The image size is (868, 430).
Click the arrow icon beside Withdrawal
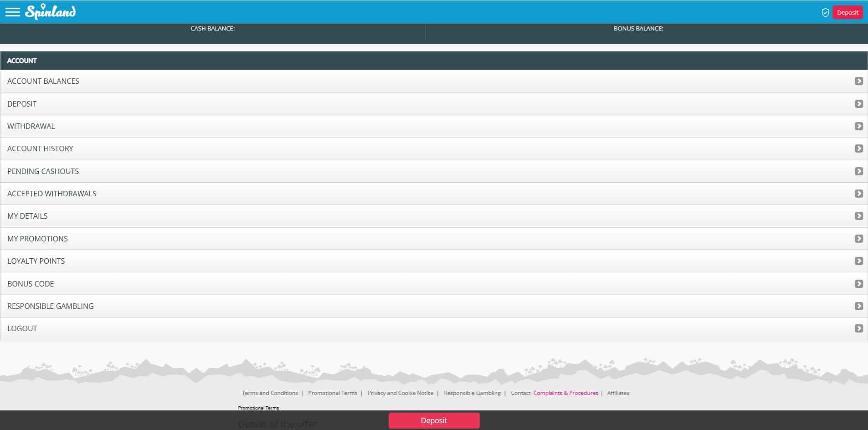(x=858, y=126)
